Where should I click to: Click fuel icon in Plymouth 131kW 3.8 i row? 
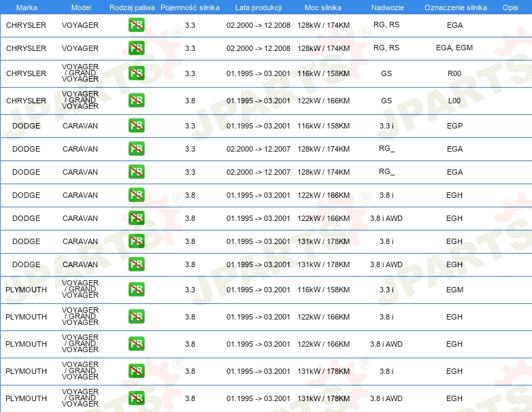136,371
